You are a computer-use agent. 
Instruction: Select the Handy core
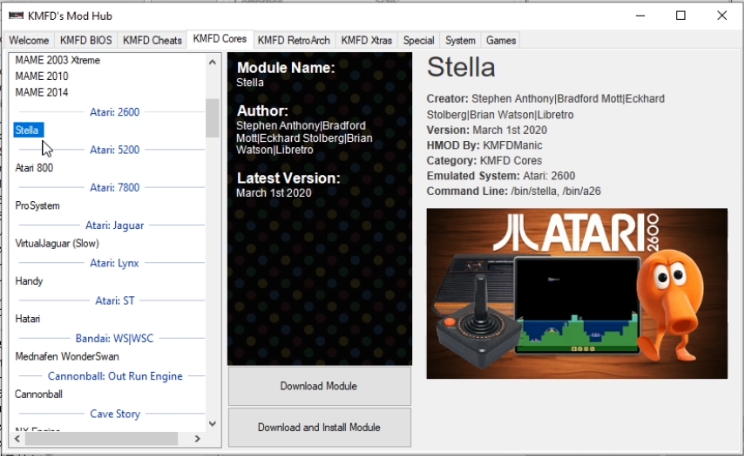(29, 281)
